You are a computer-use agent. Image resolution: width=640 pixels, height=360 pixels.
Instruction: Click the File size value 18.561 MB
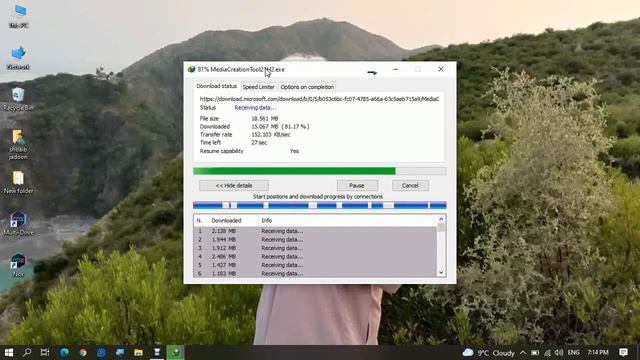click(265, 118)
